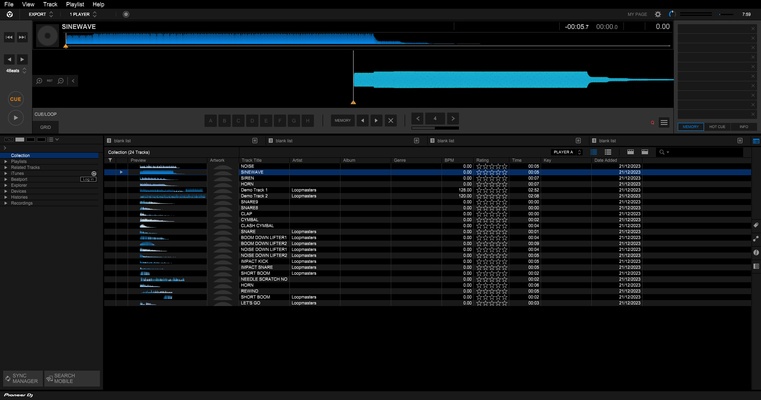Screen dimensions: 761x400
Task: Zoom in the waveform with magnifier
Action: (39, 81)
